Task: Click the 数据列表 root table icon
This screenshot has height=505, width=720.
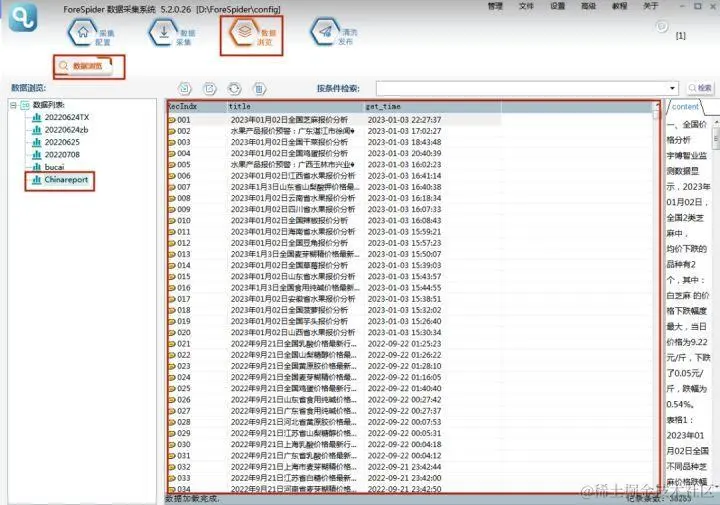Action: point(25,105)
